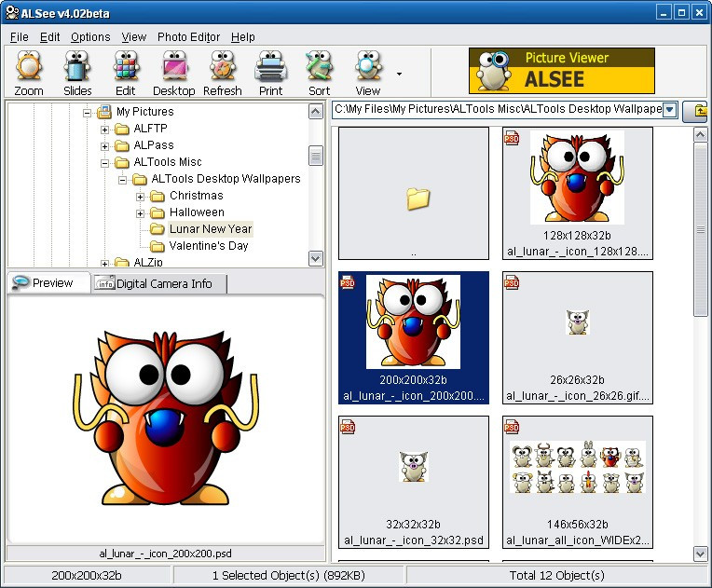Click the '200x200x32b' status bar entry

click(x=87, y=576)
